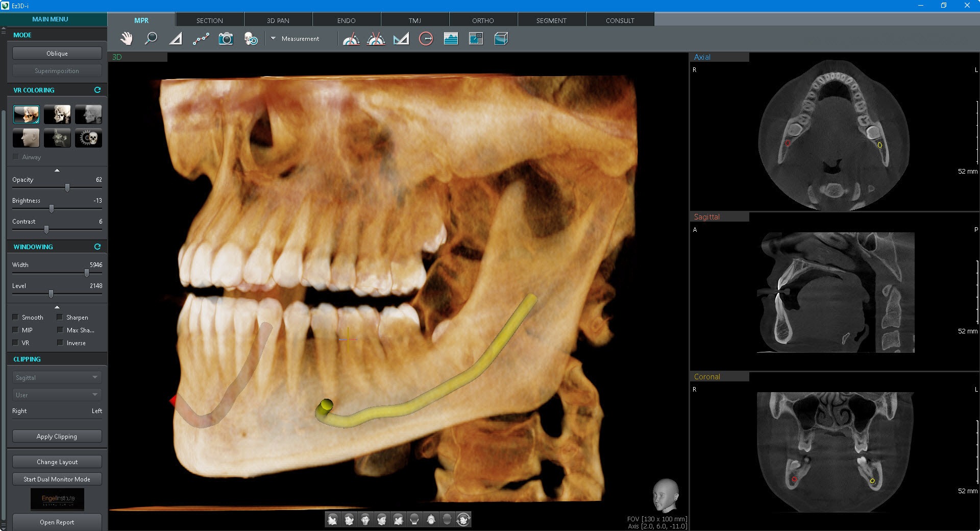
Task: Toggle the MIP checkbox
Action: 15,330
